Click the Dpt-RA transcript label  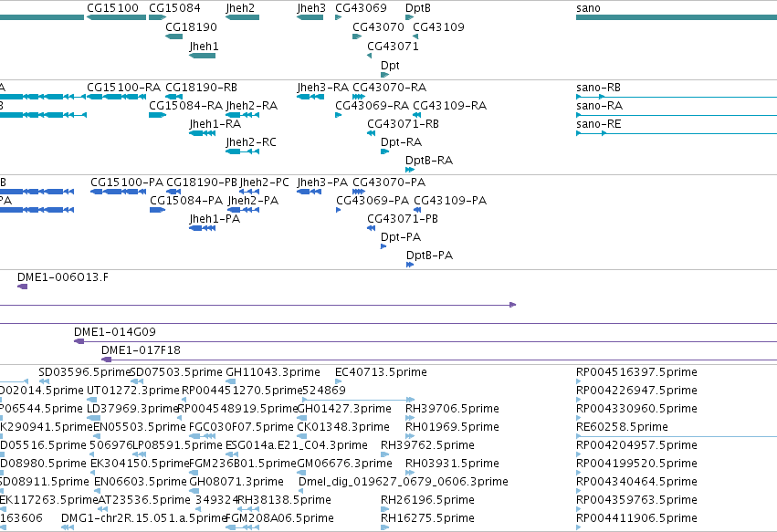coord(401,142)
